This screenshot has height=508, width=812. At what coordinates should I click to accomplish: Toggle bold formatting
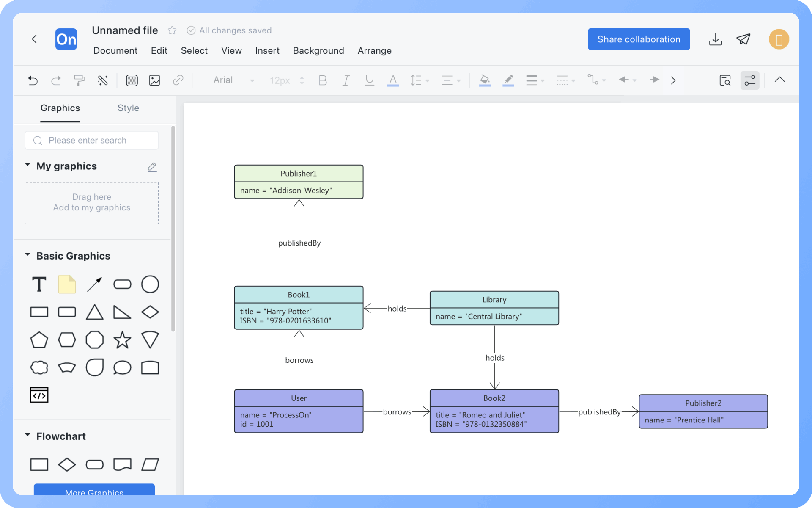(x=323, y=80)
